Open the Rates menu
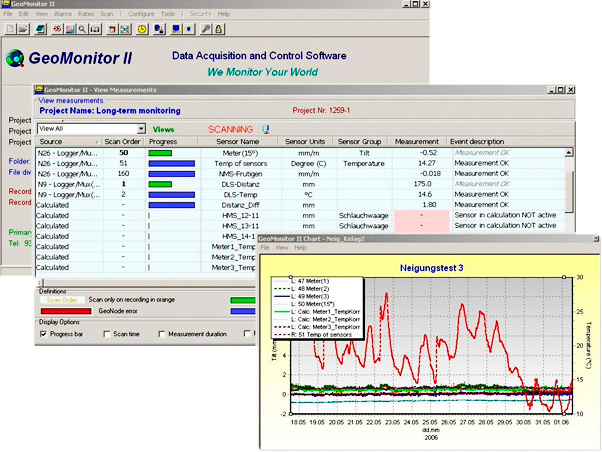Viewport: 602px width, 452px height. (x=86, y=14)
